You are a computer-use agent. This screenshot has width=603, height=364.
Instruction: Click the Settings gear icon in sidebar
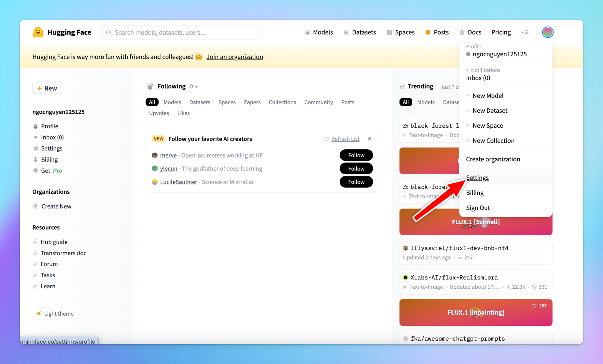(x=36, y=148)
